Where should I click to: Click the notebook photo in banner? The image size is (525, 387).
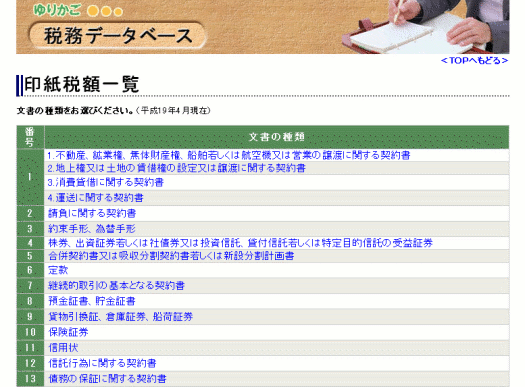click(425, 27)
